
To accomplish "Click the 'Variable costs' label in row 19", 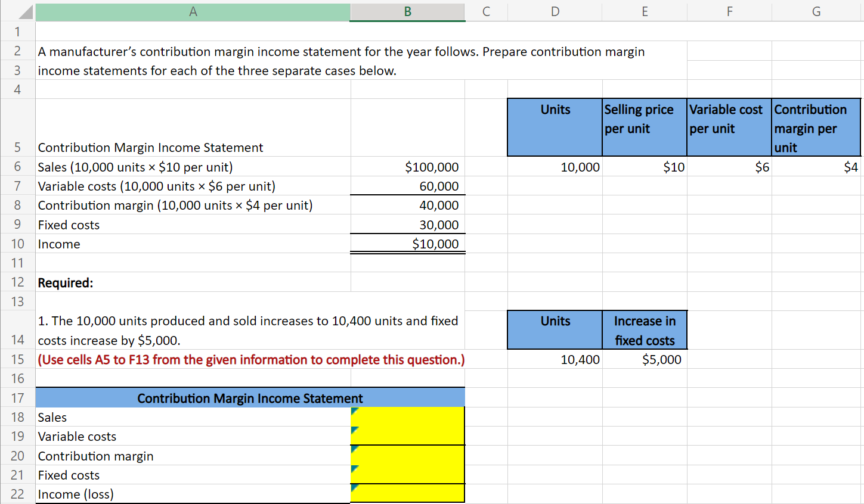I will [x=77, y=436].
